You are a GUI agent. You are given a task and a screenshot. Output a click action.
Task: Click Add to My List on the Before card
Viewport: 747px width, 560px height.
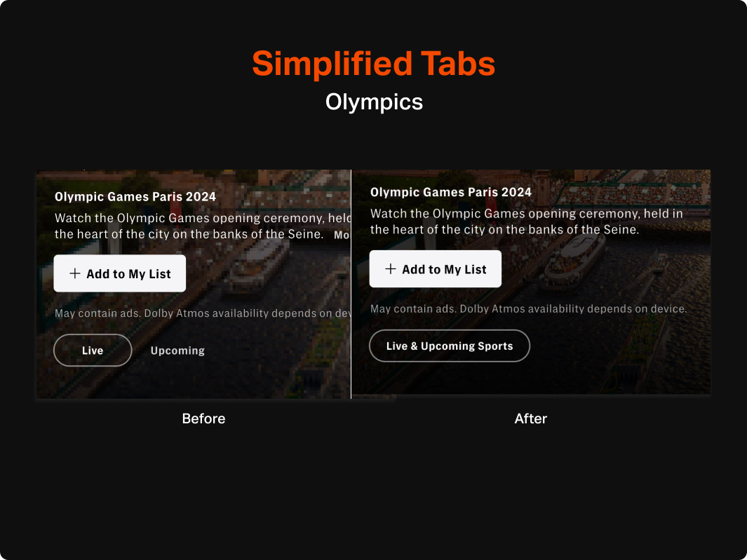coord(119,273)
